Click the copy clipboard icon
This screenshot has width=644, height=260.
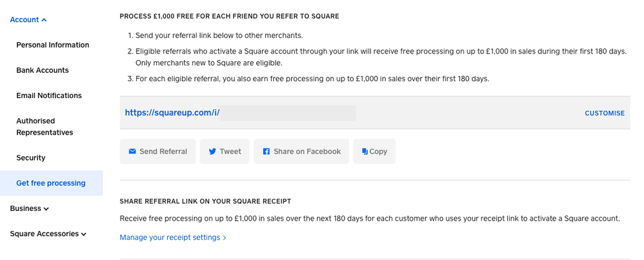[x=365, y=152]
